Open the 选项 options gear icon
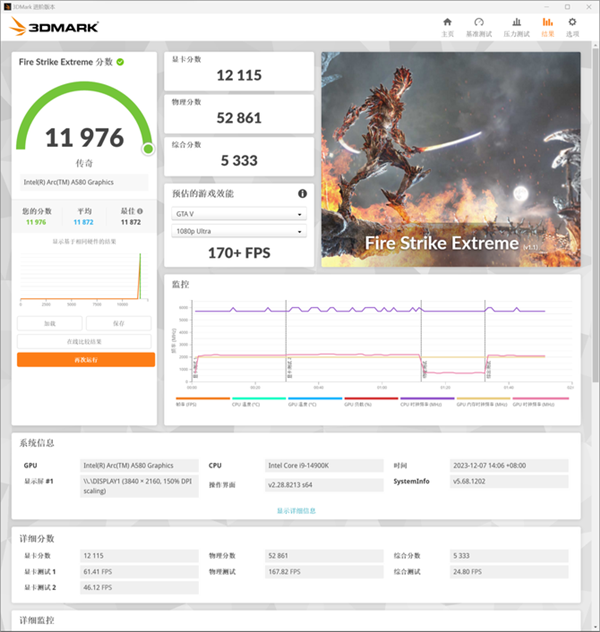 [572, 26]
